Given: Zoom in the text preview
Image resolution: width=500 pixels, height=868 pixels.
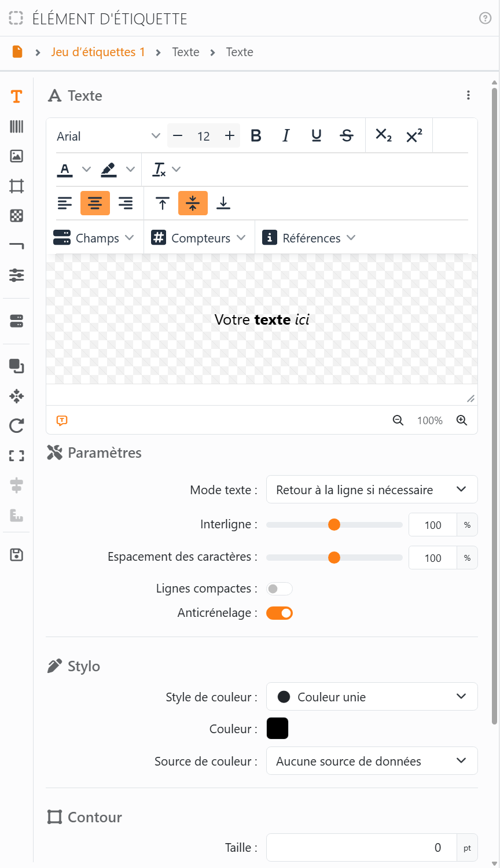Looking at the screenshot, I should 462,421.
